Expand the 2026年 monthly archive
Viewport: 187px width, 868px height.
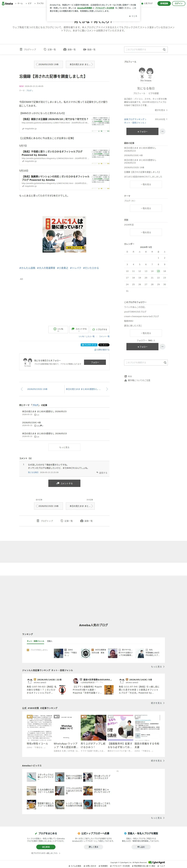129,225
